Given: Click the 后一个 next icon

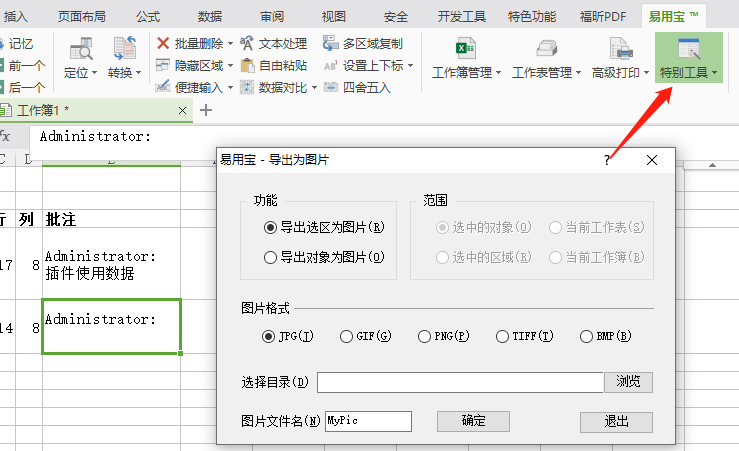Looking at the screenshot, I should point(2,87).
